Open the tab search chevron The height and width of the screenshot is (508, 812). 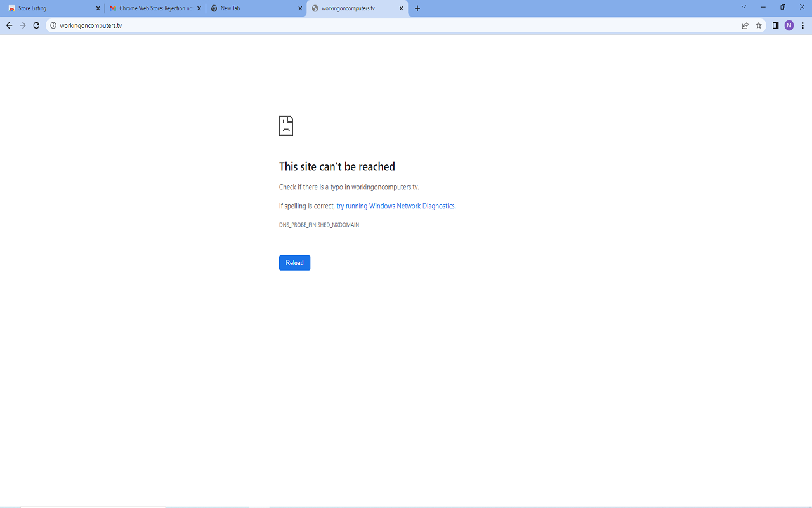(x=742, y=8)
